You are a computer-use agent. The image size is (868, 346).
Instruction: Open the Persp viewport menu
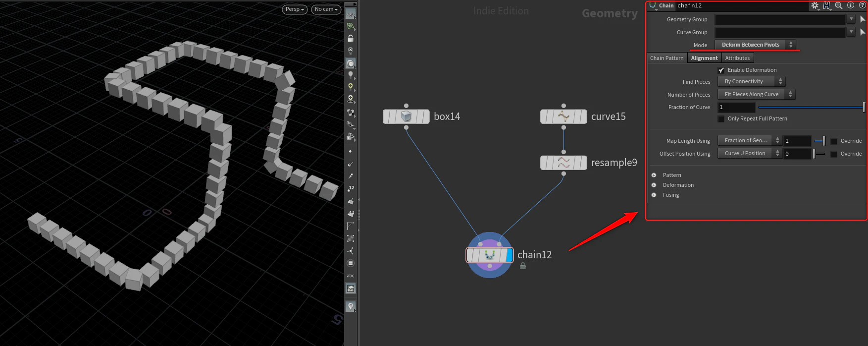[x=295, y=9]
